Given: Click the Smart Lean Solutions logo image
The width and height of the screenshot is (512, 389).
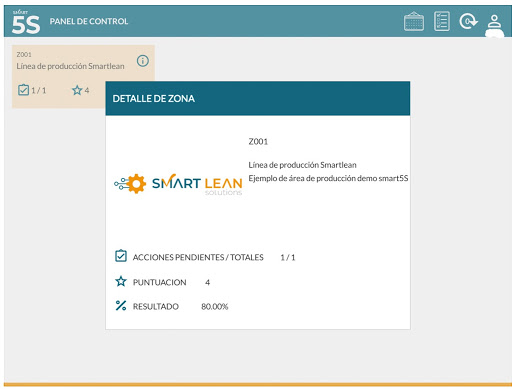Looking at the screenshot, I should (178, 184).
